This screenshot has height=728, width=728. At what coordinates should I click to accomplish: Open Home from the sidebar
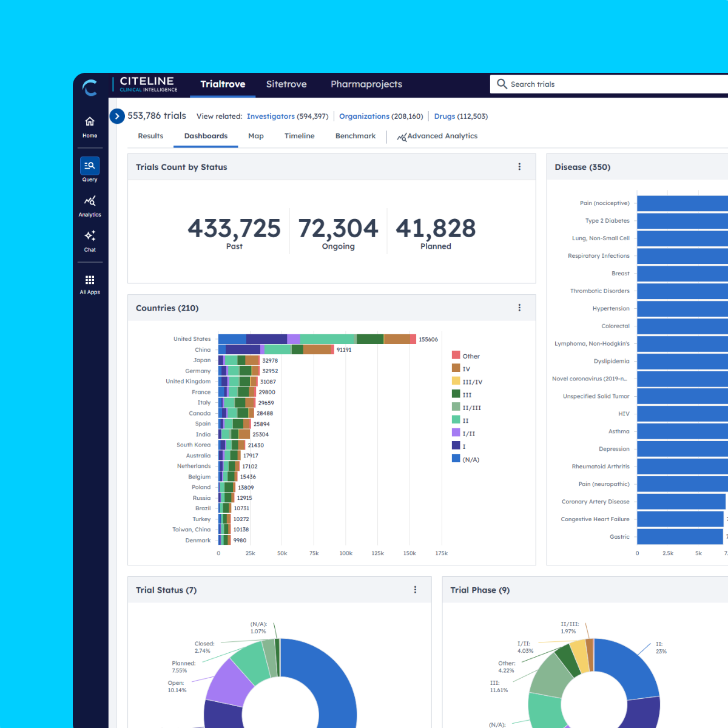pos(90,127)
